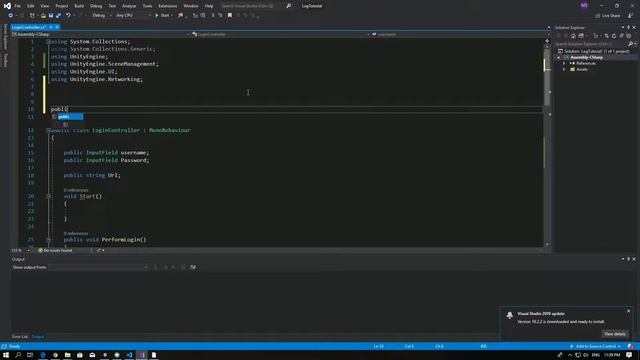
Task: Pin the Solution Explorer panel
Action: (629, 27)
